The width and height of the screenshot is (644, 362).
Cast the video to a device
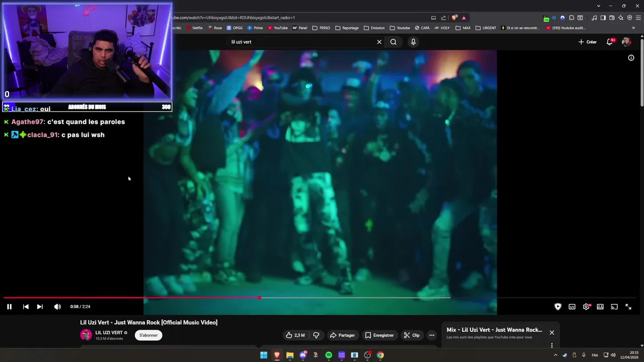pos(614,307)
